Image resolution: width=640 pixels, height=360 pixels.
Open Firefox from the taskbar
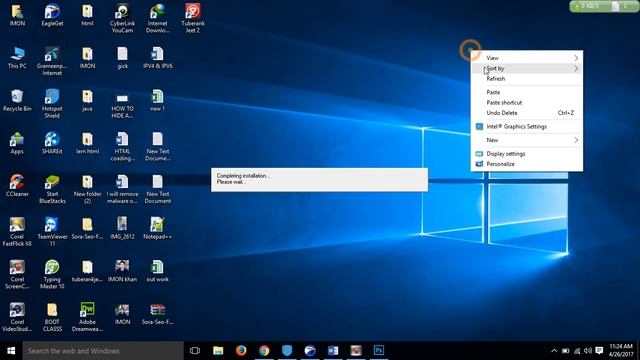[241, 350]
